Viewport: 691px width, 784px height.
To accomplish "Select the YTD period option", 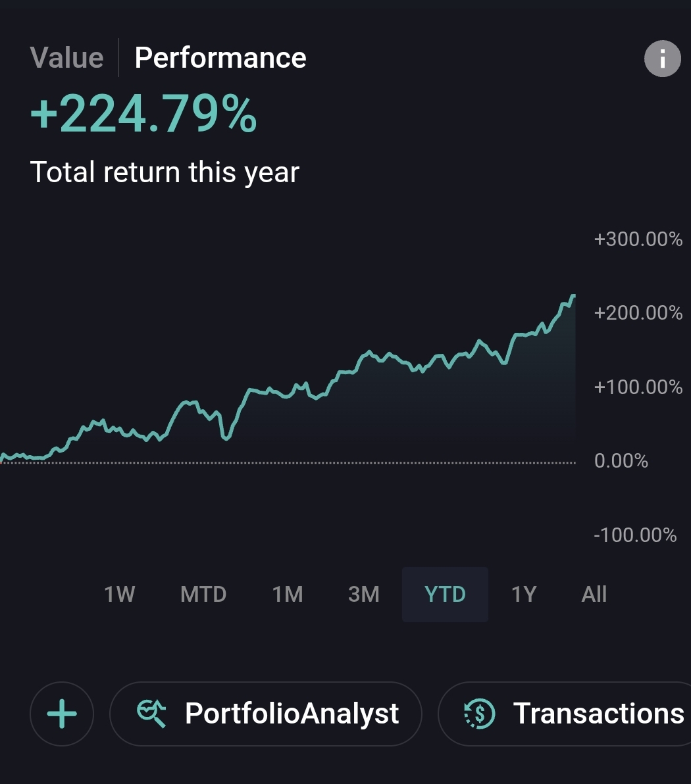I will pos(445,595).
